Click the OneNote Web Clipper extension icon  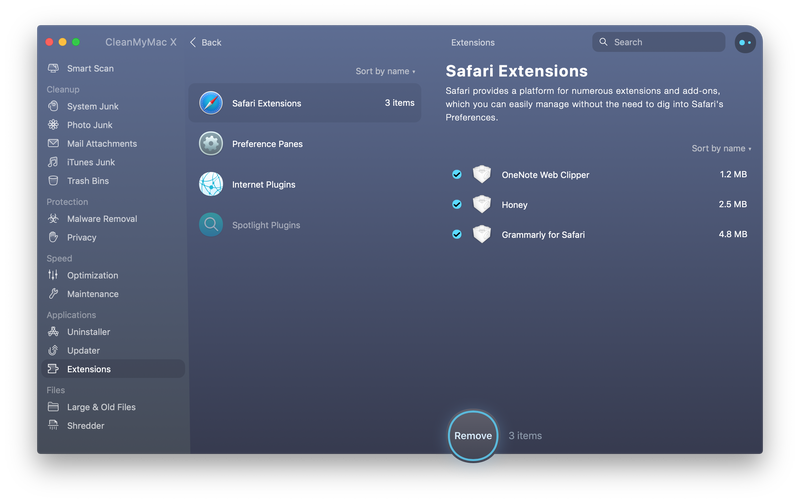tap(482, 174)
